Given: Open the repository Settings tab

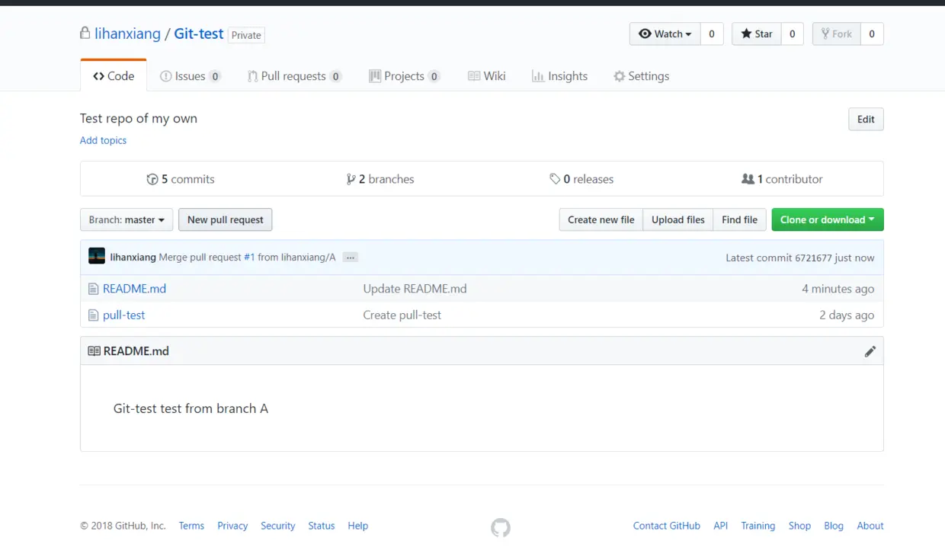Looking at the screenshot, I should point(641,76).
